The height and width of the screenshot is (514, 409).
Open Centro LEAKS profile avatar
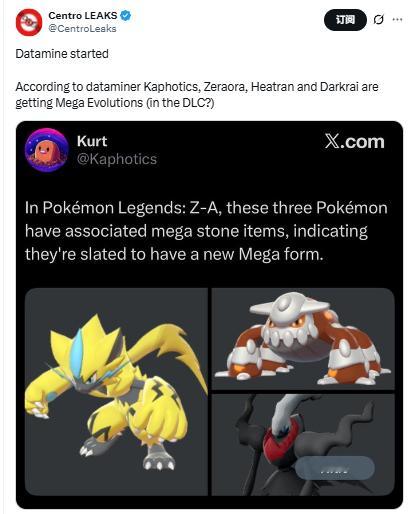point(29,22)
